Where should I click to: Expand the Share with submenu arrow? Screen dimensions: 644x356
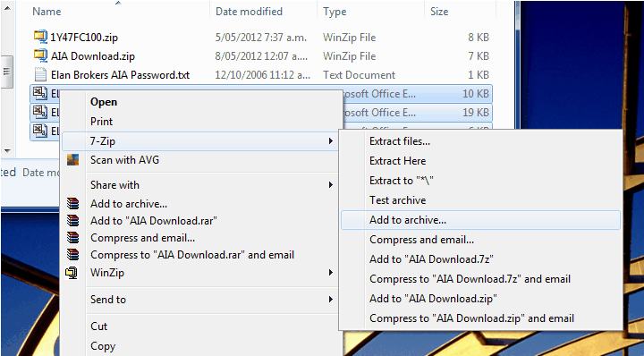[331, 185]
